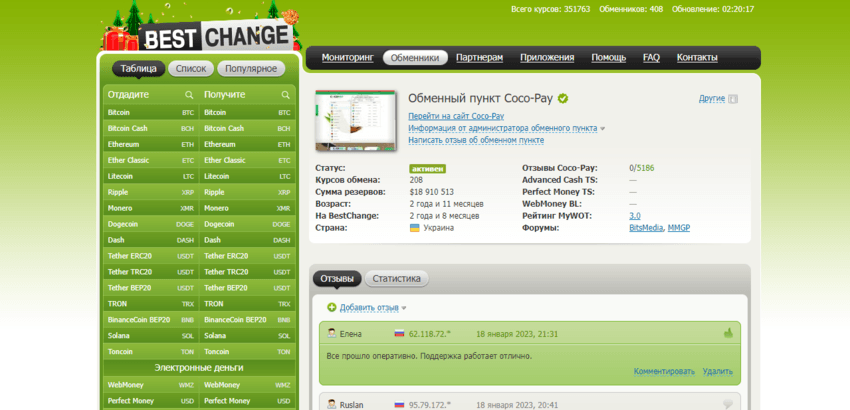Open the Мониторинг menu item

[347, 57]
